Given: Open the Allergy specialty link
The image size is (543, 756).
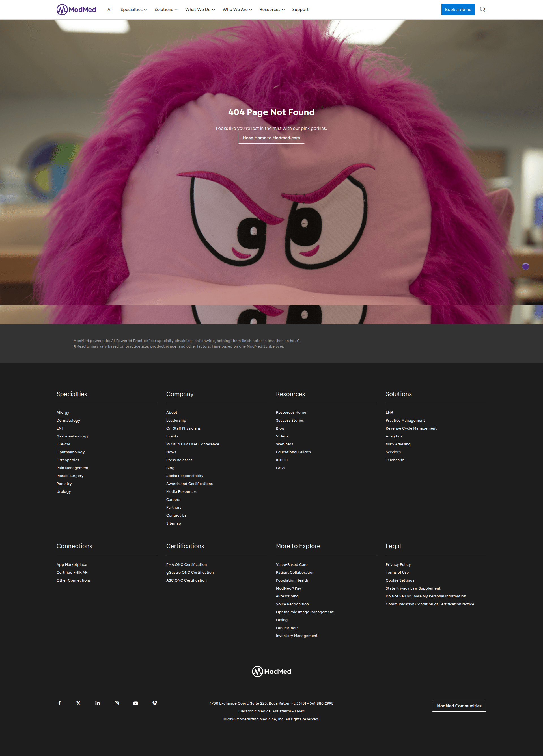Looking at the screenshot, I should pyautogui.click(x=63, y=412).
